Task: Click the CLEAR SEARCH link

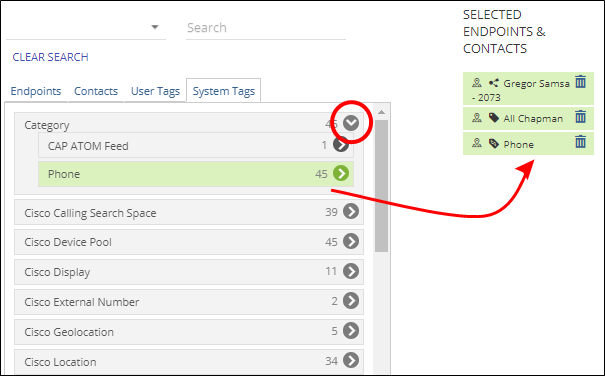Action: (x=51, y=57)
